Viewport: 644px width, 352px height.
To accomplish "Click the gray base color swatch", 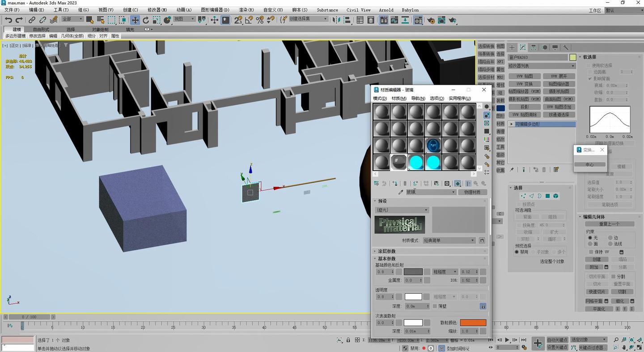I will coord(413,272).
